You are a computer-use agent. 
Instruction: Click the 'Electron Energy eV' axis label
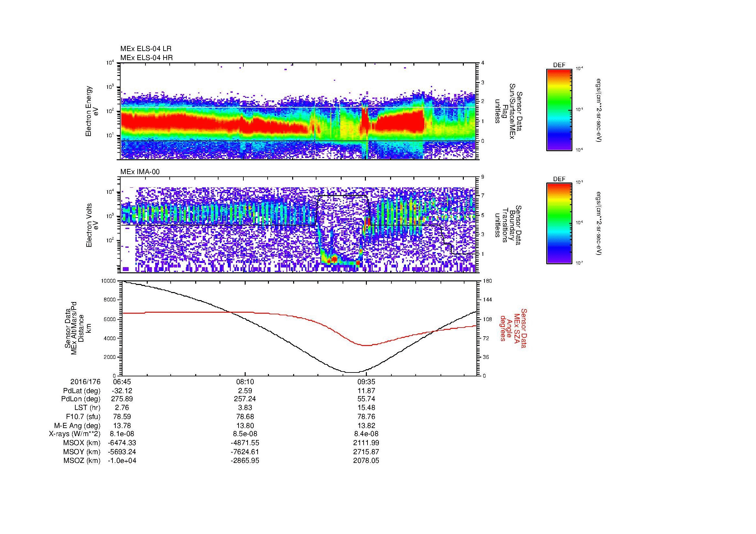92,111
